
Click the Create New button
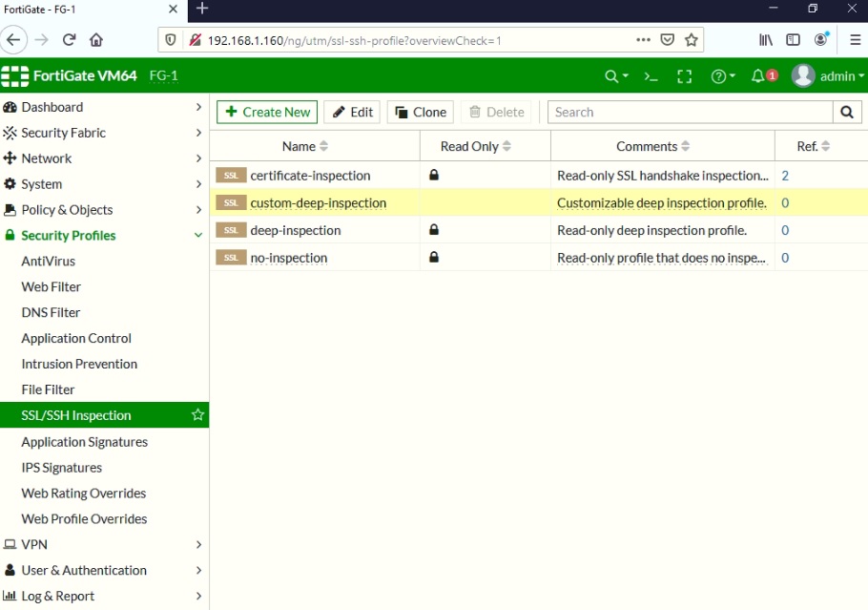(x=266, y=112)
